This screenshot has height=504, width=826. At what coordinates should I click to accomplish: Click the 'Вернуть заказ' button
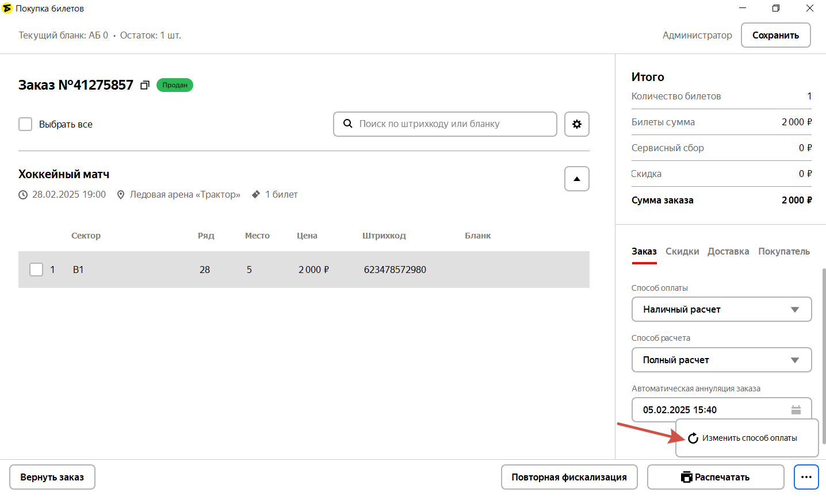[x=52, y=477]
